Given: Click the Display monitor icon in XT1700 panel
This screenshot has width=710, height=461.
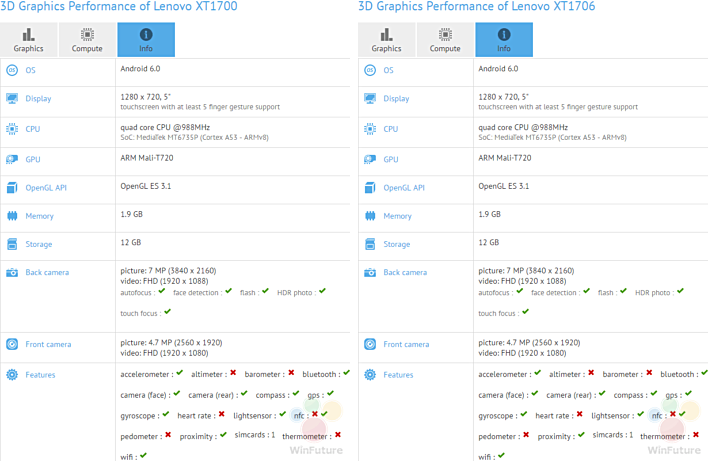Looking at the screenshot, I should point(12,98).
